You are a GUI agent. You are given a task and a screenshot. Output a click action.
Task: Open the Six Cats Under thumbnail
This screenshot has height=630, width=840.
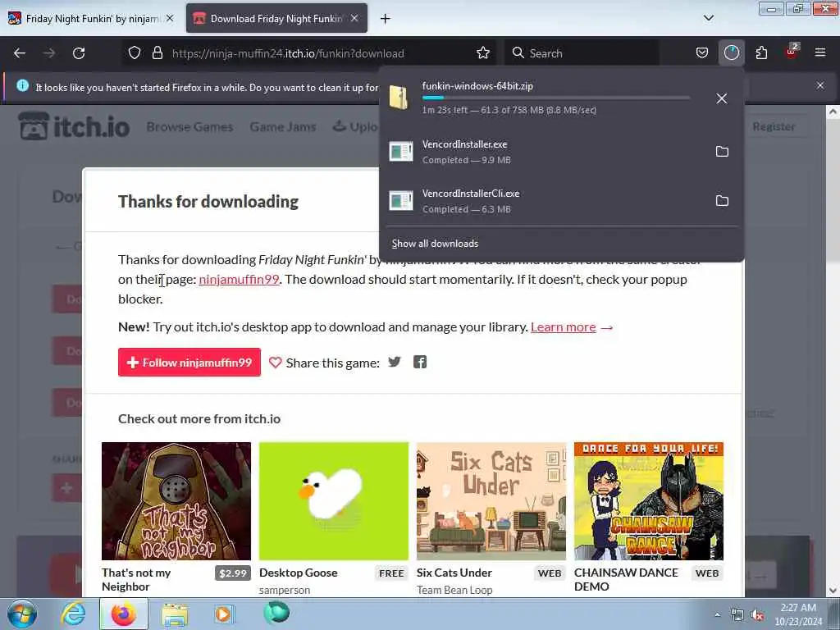(x=491, y=501)
